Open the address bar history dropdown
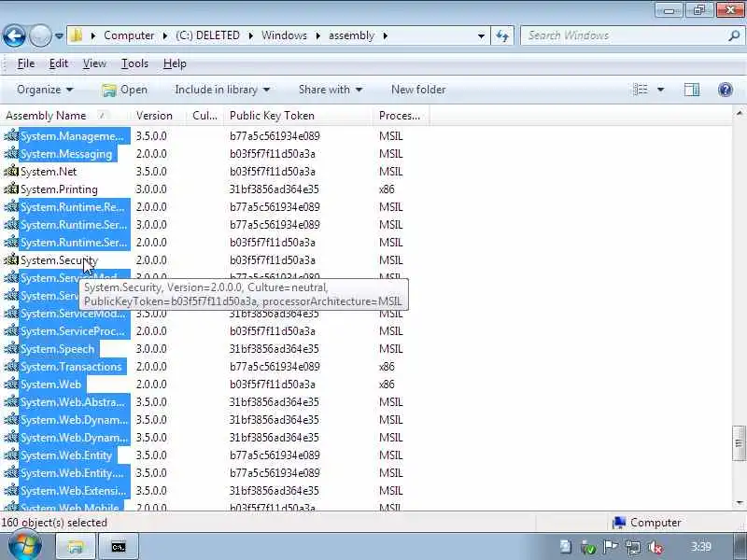Image resolution: width=747 pixels, height=560 pixels. tap(481, 35)
